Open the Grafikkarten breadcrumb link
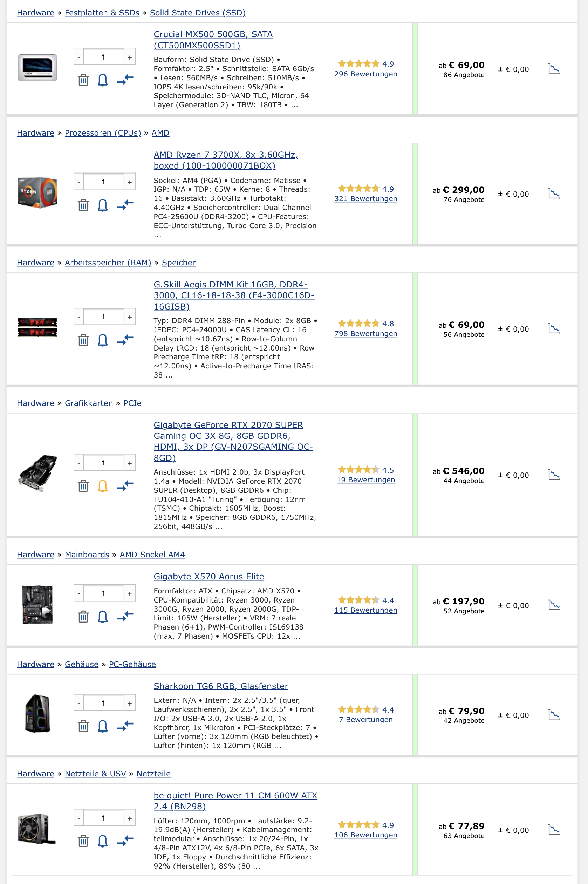 (x=89, y=403)
